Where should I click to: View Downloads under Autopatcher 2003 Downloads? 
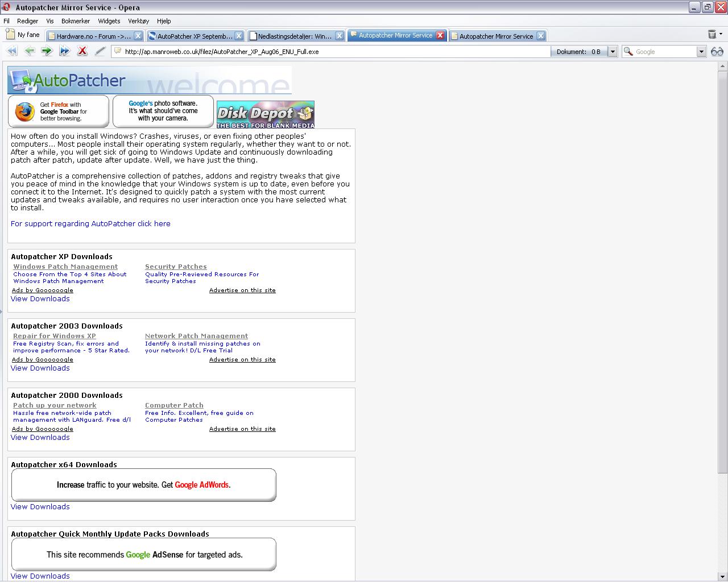[x=40, y=368]
